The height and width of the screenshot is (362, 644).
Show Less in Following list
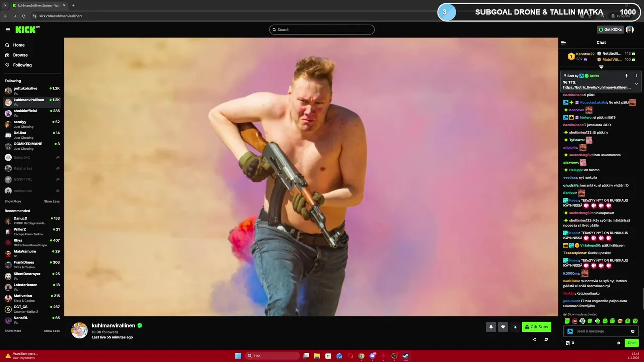click(x=52, y=201)
